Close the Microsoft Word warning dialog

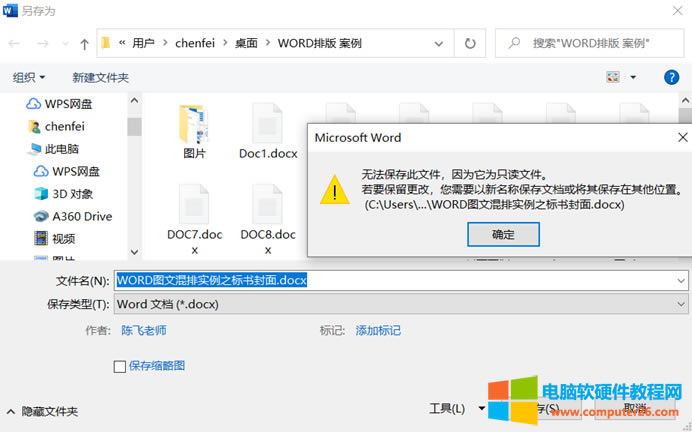click(x=683, y=138)
